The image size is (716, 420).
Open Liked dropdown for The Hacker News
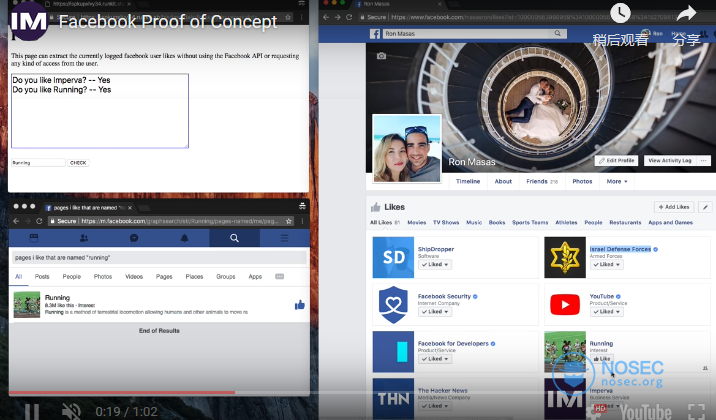click(x=435, y=406)
